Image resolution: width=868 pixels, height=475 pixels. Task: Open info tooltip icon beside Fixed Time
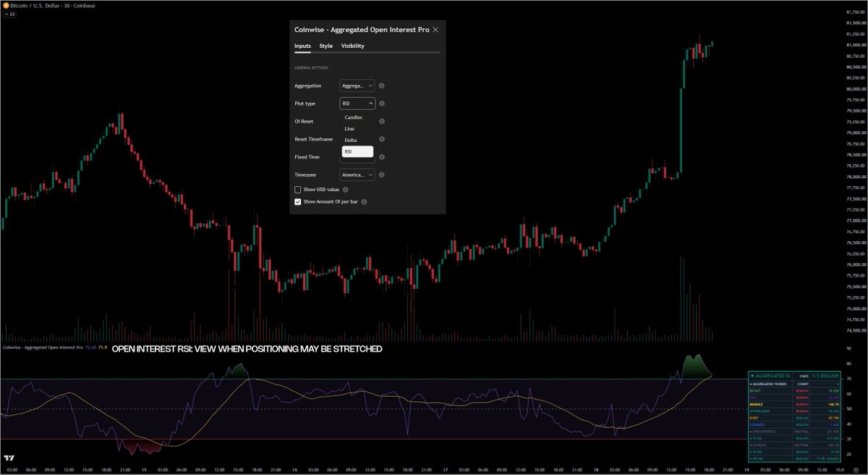tap(382, 156)
